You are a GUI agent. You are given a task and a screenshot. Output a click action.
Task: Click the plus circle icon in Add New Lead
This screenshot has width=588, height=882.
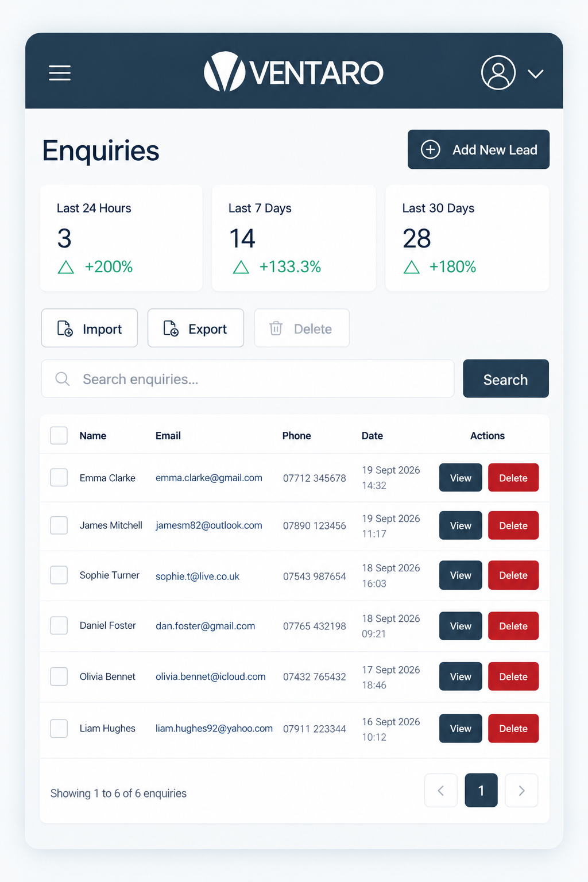click(x=431, y=149)
